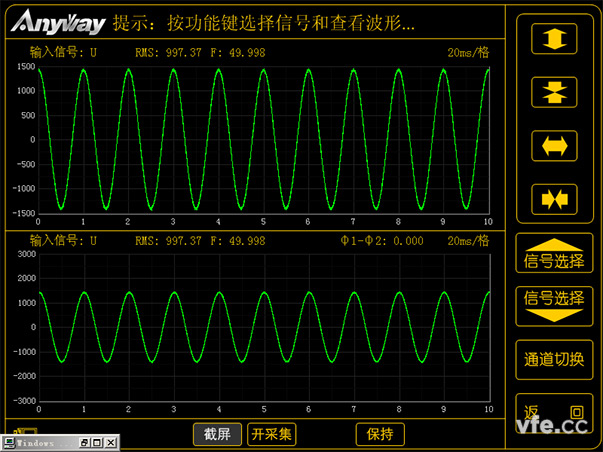Click the restore button on the Windows bar
Image resolution: width=603 pixels, height=452 pixels.
tap(86, 442)
